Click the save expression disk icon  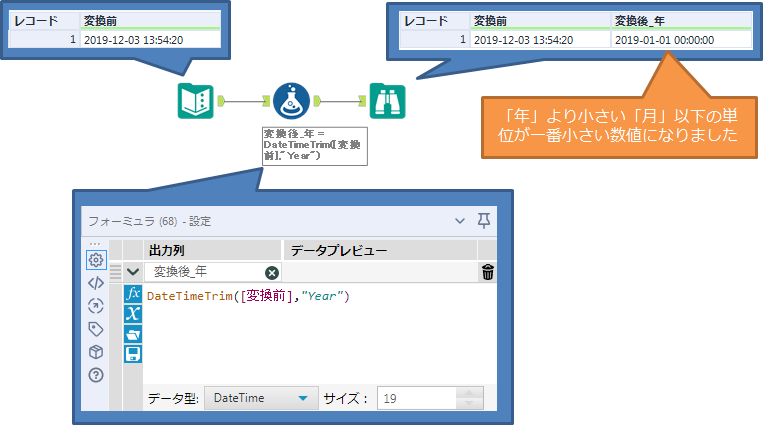click(133, 354)
